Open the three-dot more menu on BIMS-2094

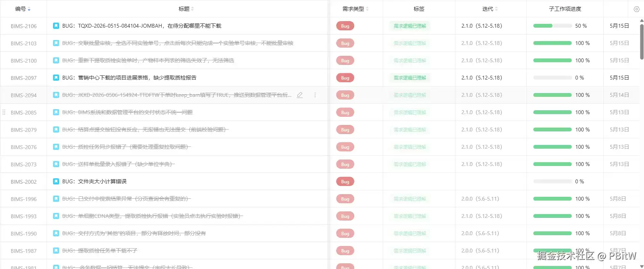pyautogui.click(x=315, y=95)
